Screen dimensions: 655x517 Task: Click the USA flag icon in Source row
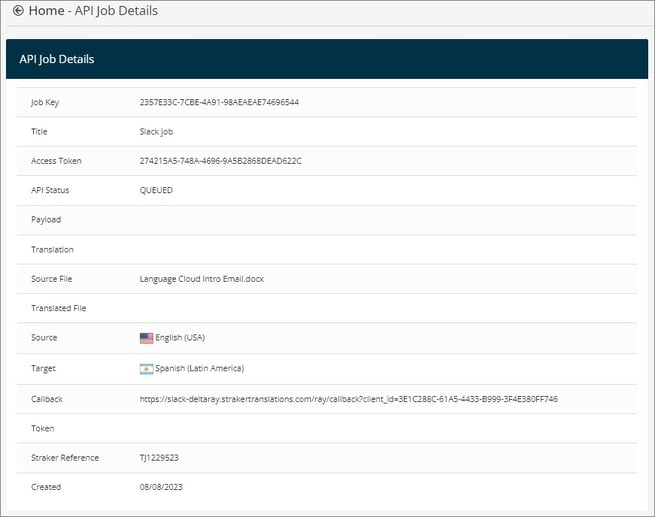pos(146,338)
